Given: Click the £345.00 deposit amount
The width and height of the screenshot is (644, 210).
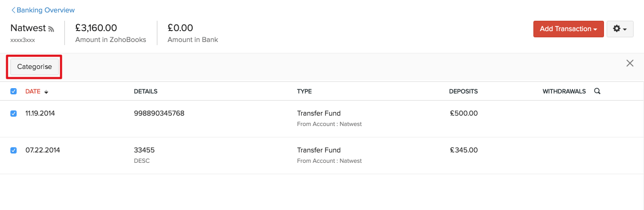Looking at the screenshot, I should [464, 150].
